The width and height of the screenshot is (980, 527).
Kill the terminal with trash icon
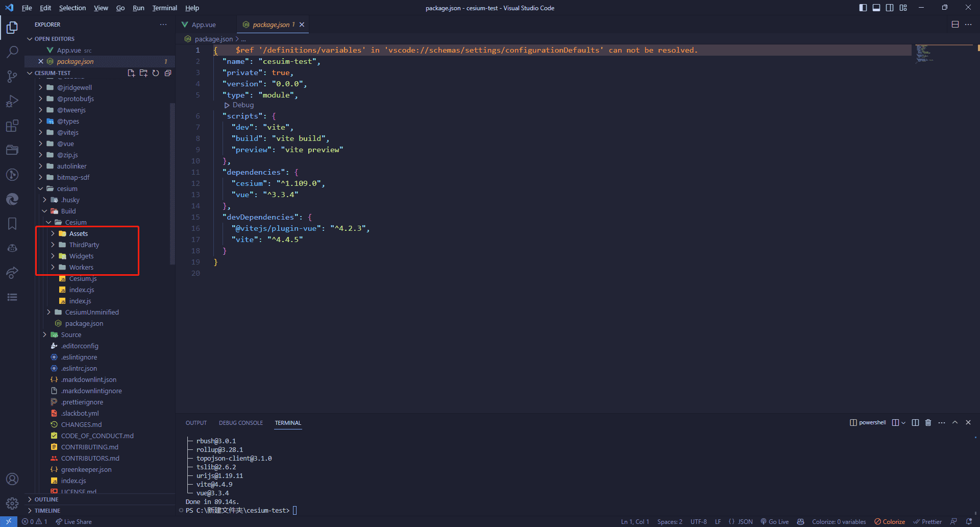tap(928, 422)
